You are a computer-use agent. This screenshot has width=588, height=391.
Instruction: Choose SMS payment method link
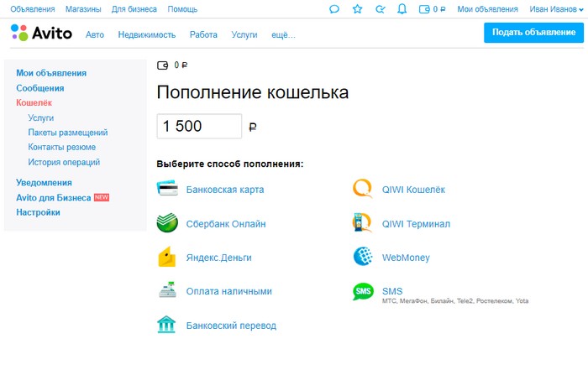392,291
